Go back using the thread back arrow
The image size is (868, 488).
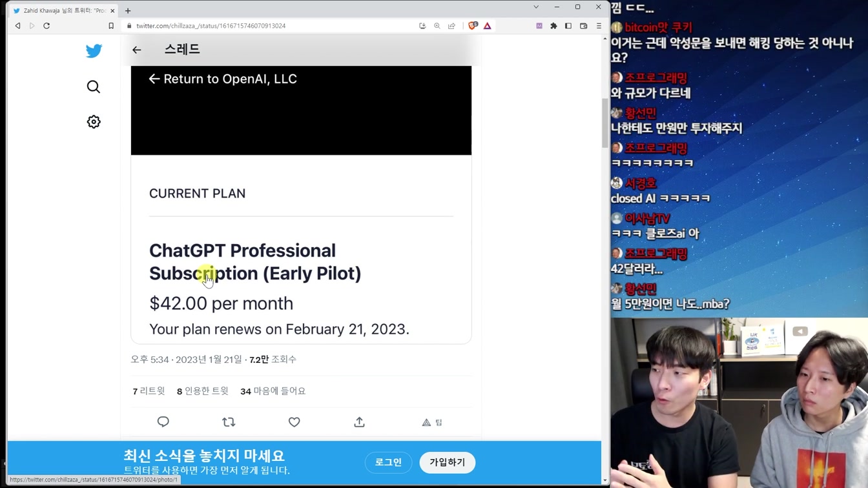(x=136, y=50)
